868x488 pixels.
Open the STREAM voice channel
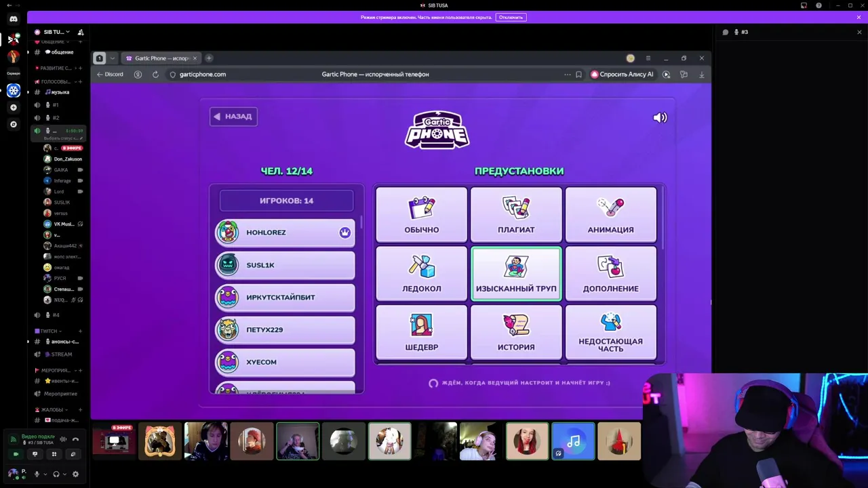59,354
